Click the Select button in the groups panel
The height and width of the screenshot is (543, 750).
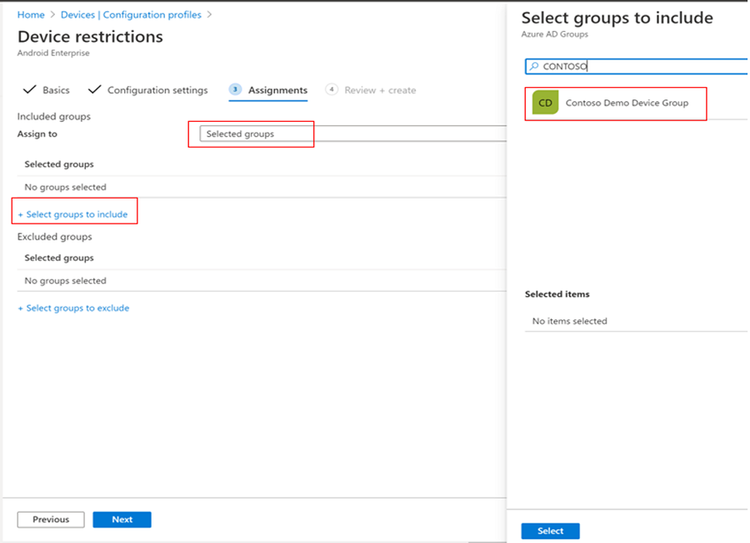coord(550,531)
